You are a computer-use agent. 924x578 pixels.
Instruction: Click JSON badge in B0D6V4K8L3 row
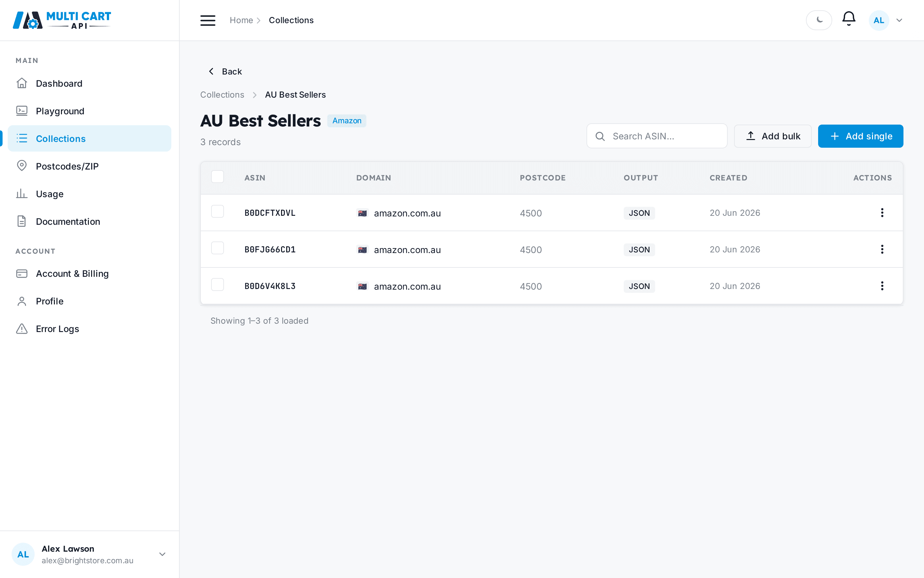tap(639, 286)
